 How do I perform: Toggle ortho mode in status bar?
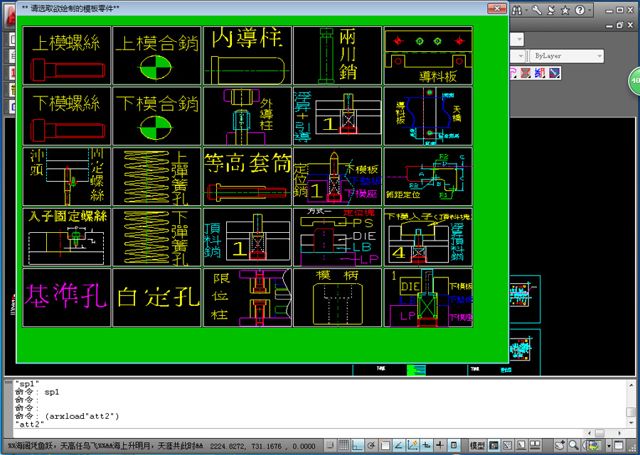pyautogui.click(x=358, y=445)
